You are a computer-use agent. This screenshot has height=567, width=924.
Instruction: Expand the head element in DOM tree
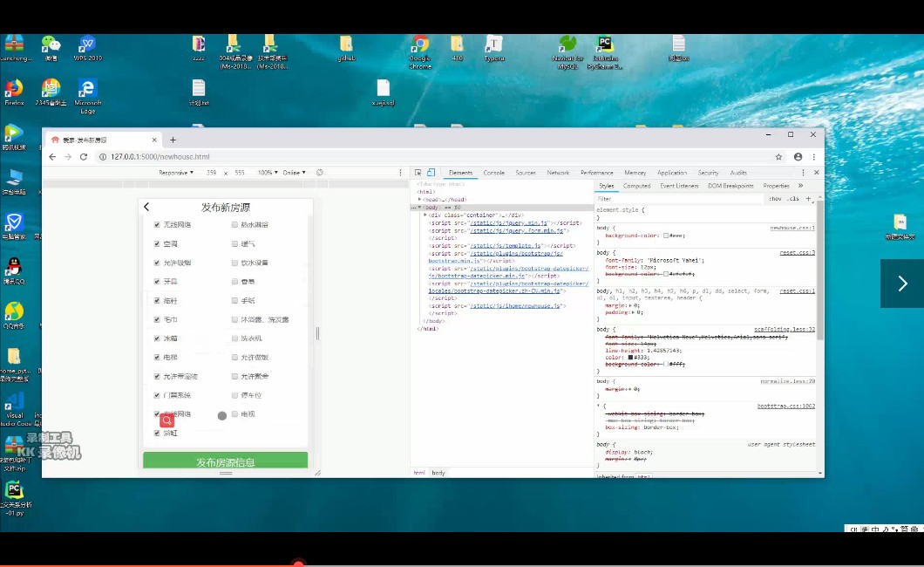point(419,199)
